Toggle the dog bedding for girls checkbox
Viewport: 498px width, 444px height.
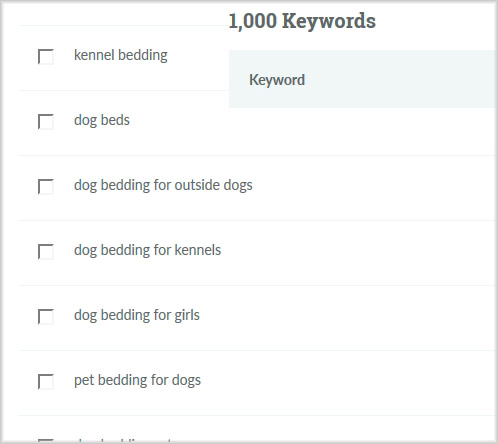pos(46,317)
